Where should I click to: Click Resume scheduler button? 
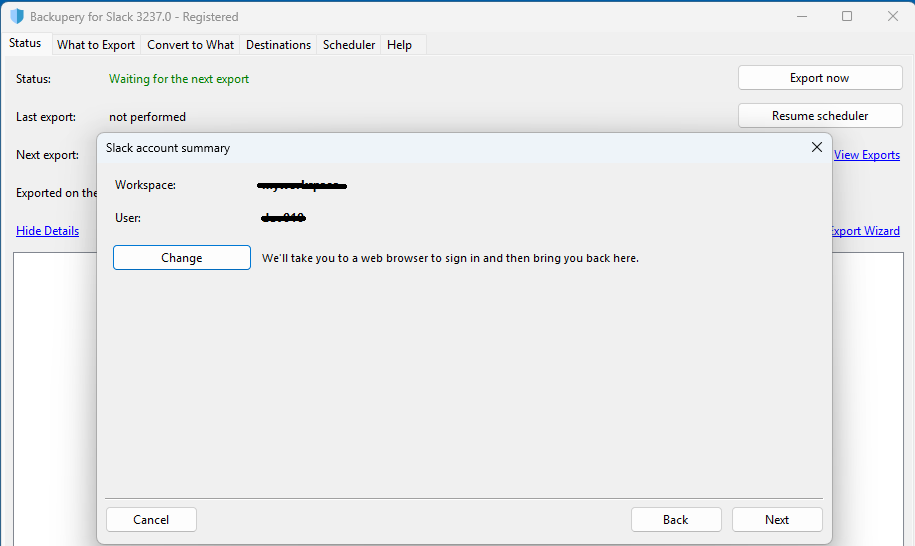pos(820,116)
